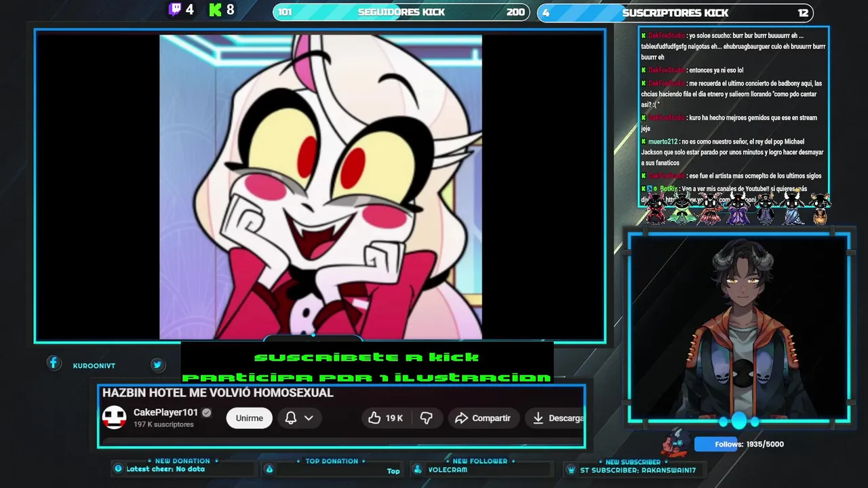The height and width of the screenshot is (488, 868).
Task: Click the 'TOP DONATION' header label
Action: 332,461
